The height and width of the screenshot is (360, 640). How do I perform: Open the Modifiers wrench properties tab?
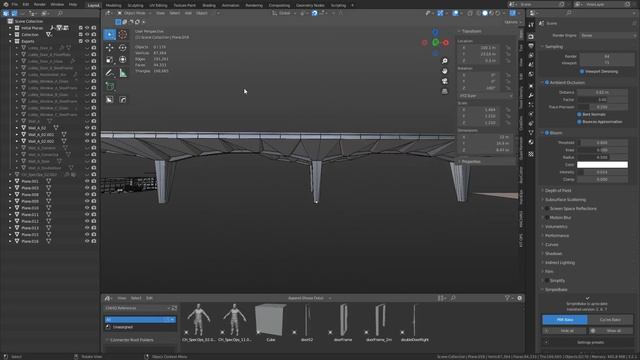tap(531, 95)
